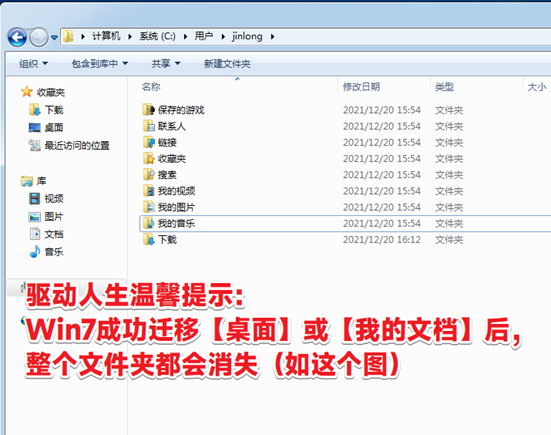Expand the arrow after 用户 in path
This screenshot has height=435, width=551.
coord(223,37)
